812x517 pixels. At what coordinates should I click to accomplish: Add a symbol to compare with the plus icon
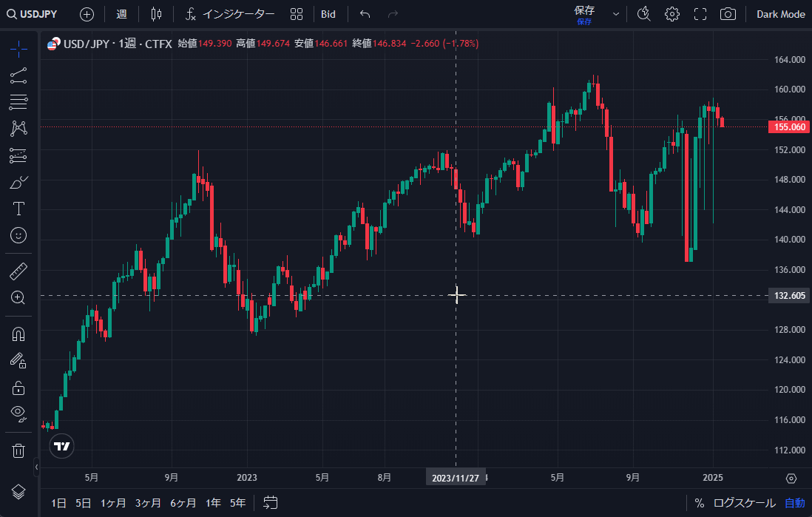click(x=87, y=14)
